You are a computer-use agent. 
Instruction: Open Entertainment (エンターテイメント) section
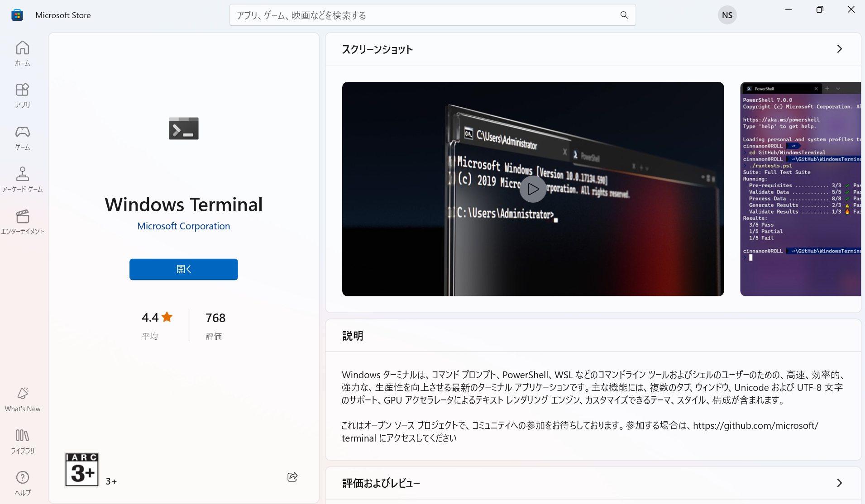23,222
